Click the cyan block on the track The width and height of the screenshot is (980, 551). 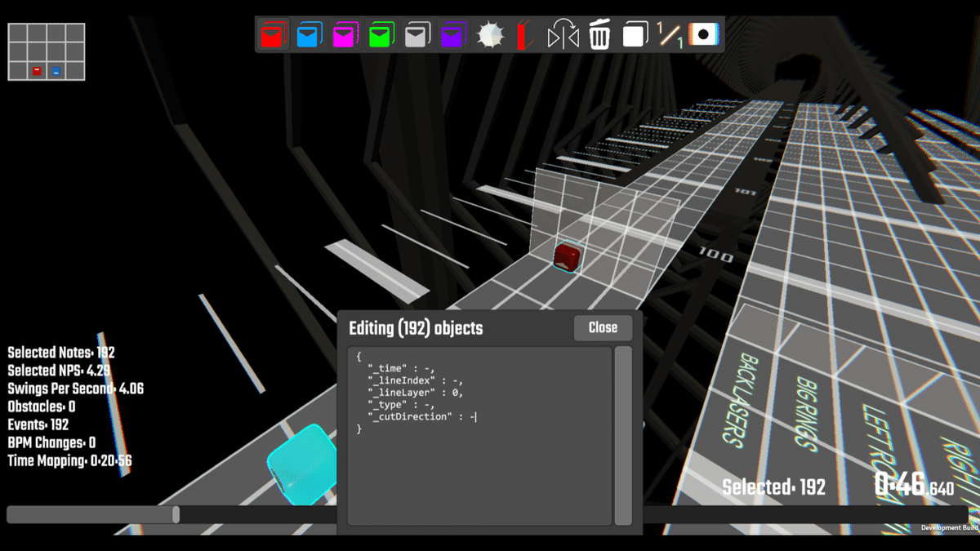pyautogui.click(x=303, y=464)
